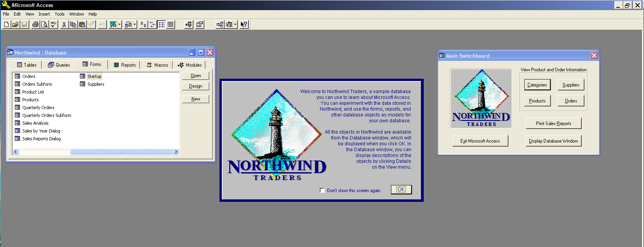Click the New button in the Database window
This screenshot has width=644, height=247.
[196, 99]
